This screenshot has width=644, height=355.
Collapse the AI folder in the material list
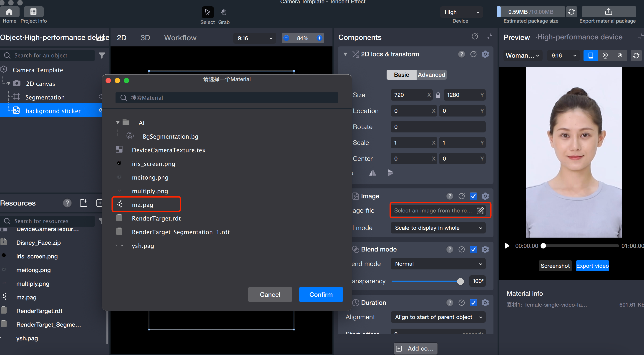tap(118, 123)
